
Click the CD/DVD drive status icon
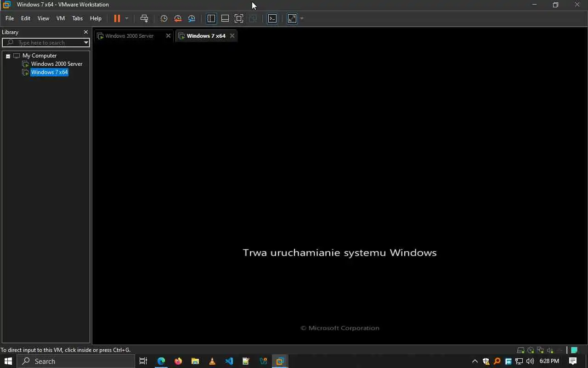point(531,351)
